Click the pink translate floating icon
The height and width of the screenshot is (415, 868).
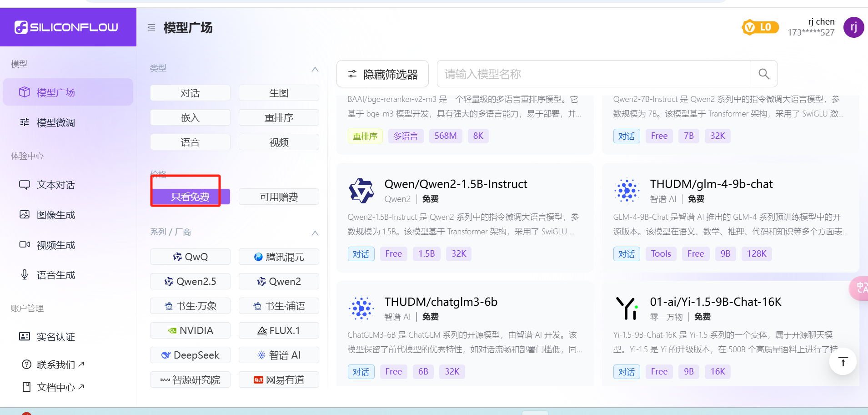click(x=860, y=288)
